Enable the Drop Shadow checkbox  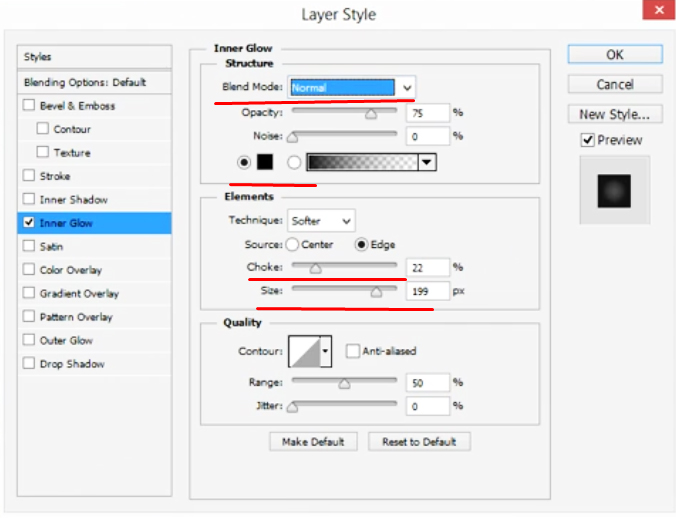click(29, 363)
